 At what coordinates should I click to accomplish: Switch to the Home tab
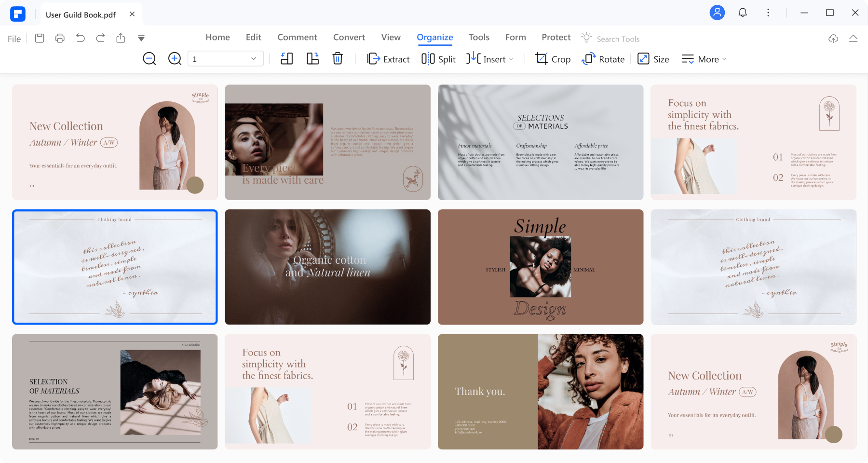(217, 37)
